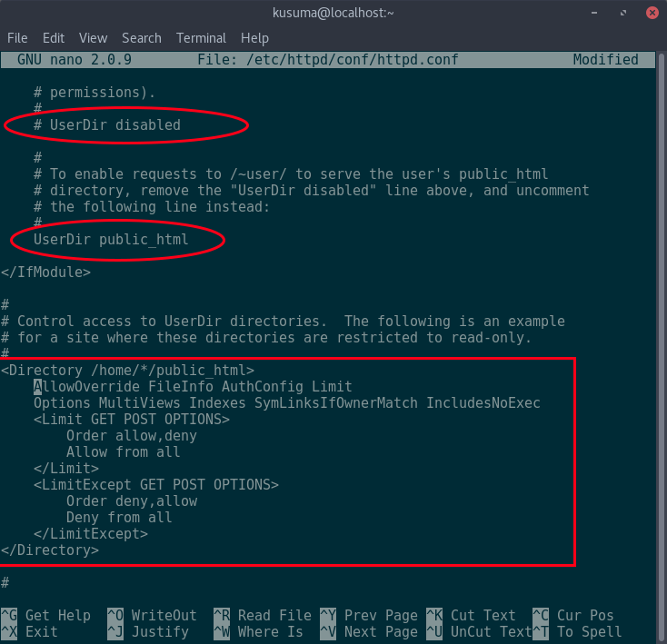Minimize the terminal window
Viewport: 667px width, 644px height.
coord(594,14)
